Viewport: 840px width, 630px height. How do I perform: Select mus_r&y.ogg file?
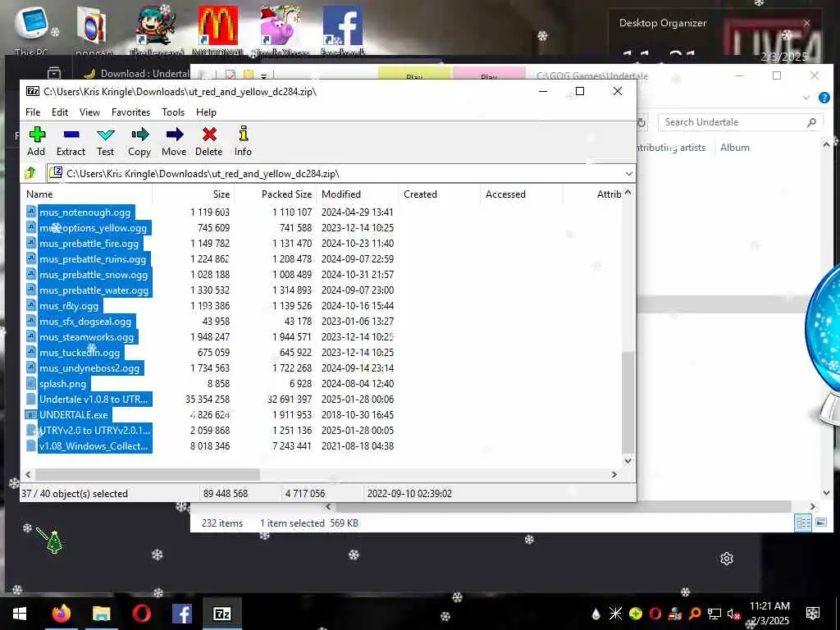pyautogui.click(x=69, y=306)
